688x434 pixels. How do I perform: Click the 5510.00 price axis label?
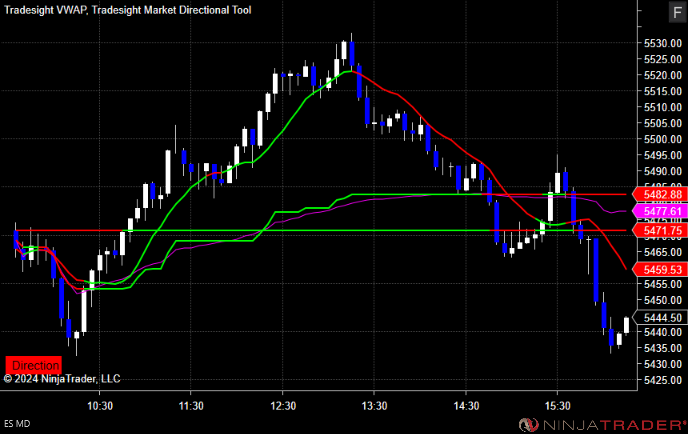coord(663,107)
